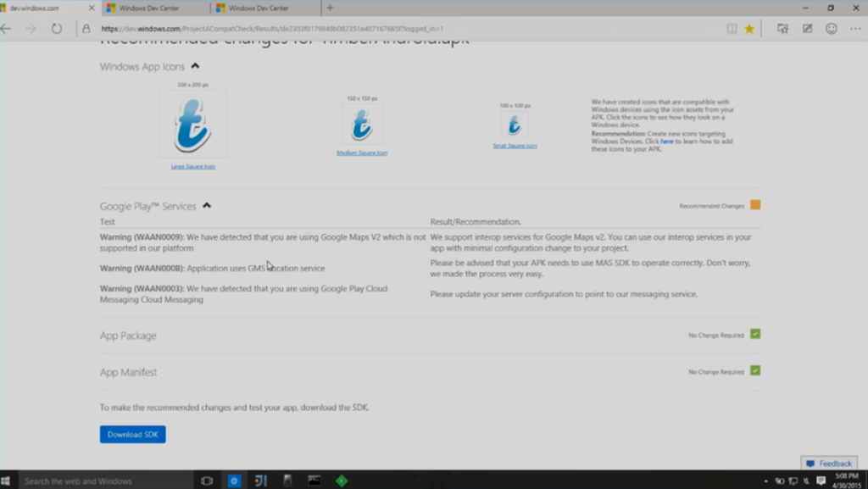Open the phone emulator taskbar icon
The image size is (868, 489).
pos(287,481)
